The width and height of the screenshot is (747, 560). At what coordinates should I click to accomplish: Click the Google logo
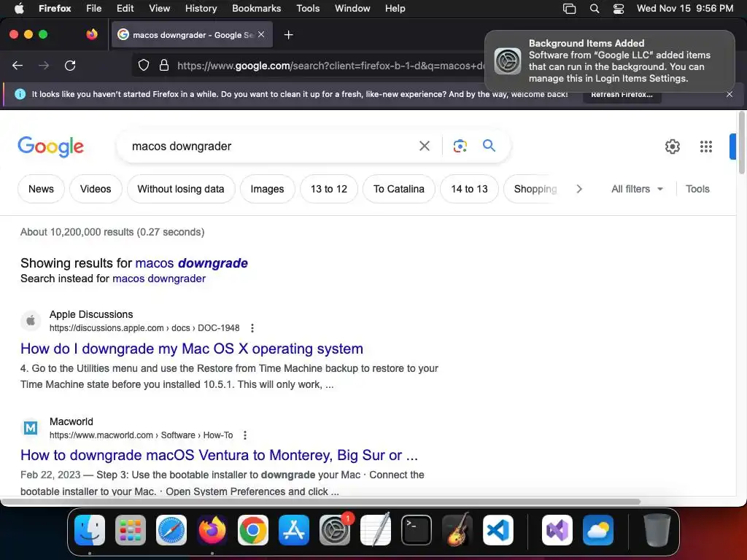(x=50, y=146)
